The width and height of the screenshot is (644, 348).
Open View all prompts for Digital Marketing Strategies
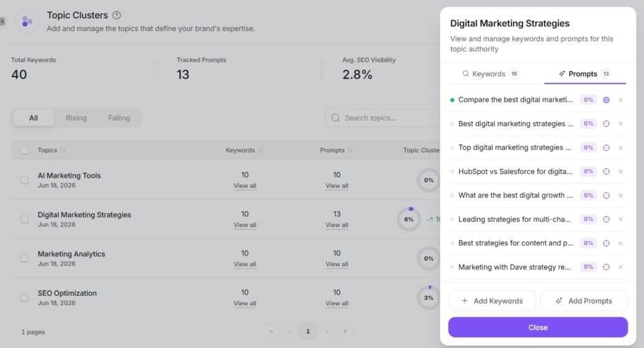[337, 226]
